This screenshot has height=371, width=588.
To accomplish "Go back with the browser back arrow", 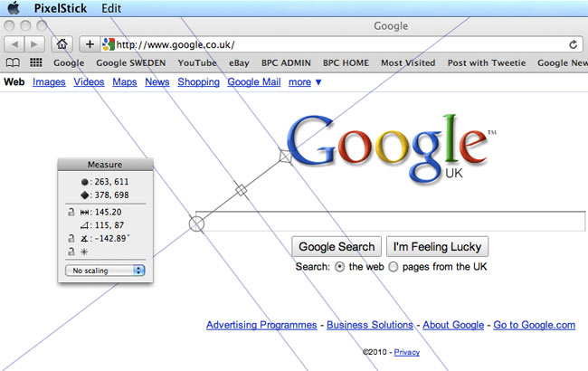I will (x=14, y=44).
